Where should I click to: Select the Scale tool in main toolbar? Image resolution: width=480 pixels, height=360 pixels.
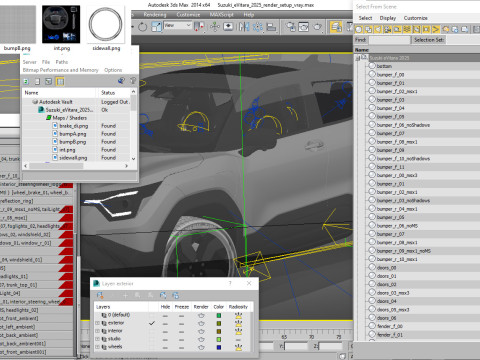156,26
